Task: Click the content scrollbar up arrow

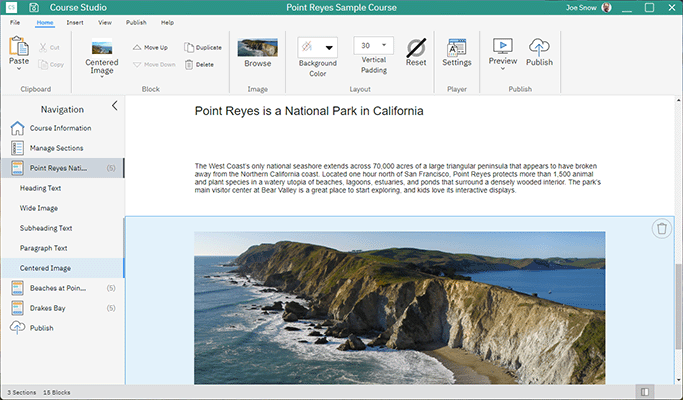Action: (678, 100)
